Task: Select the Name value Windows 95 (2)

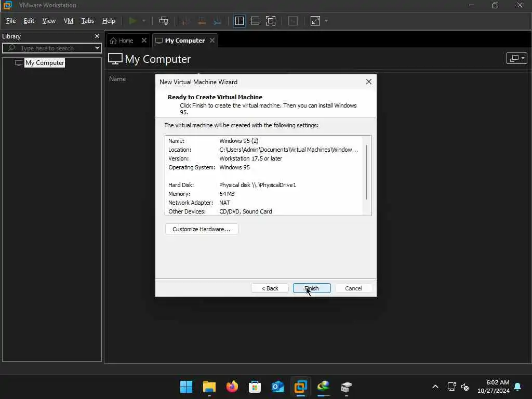Action: click(239, 141)
